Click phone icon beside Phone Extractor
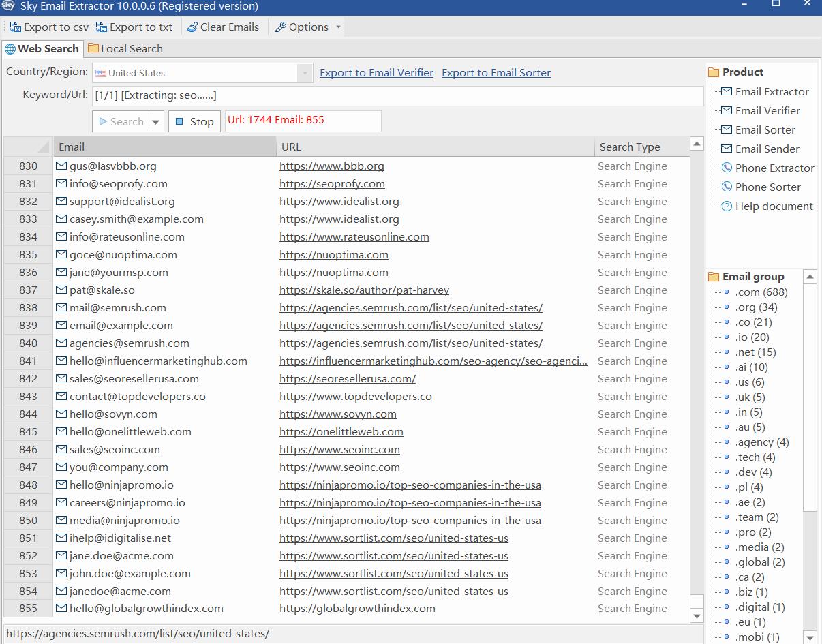This screenshot has width=822, height=644. (727, 168)
